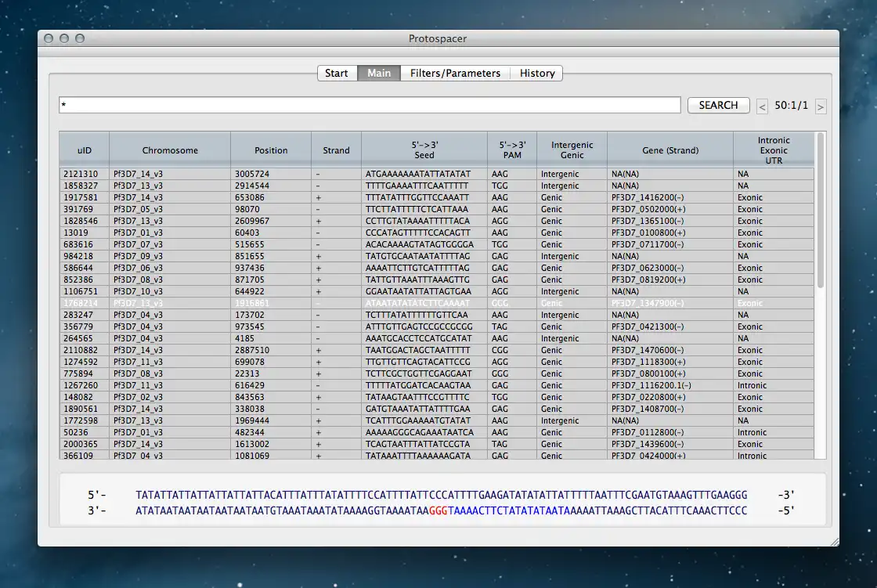Image resolution: width=877 pixels, height=588 pixels.
Task: Click seed GATGTAAATATTATTTTGAA cell
Action: pos(424,409)
